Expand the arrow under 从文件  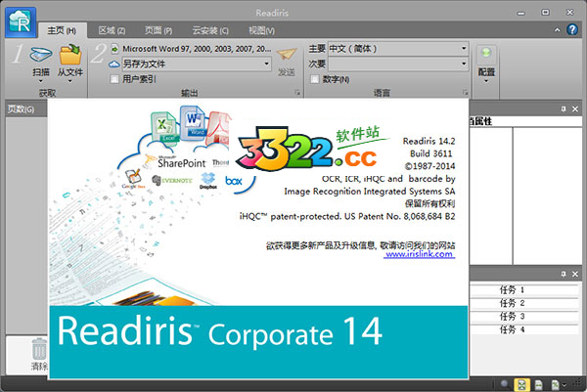pyautogui.click(x=70, y=81)
